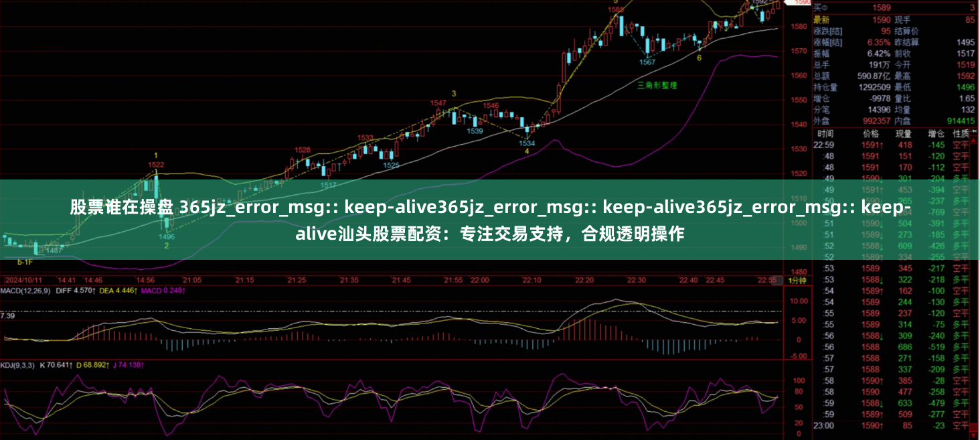Click the 时间 column header
The image size is (980, 440).
pos(825,133)
